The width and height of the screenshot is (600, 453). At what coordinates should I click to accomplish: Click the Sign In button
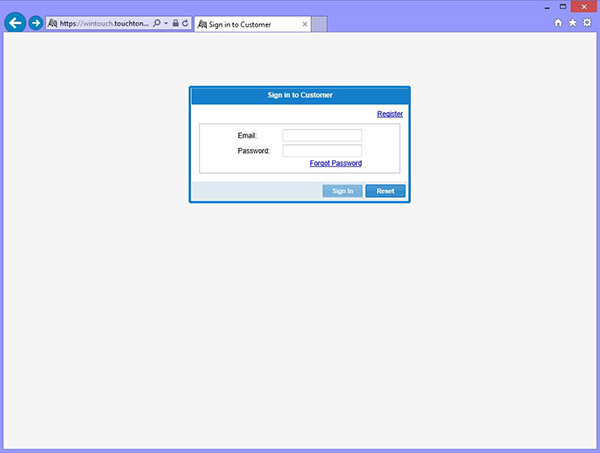[342, 191]
